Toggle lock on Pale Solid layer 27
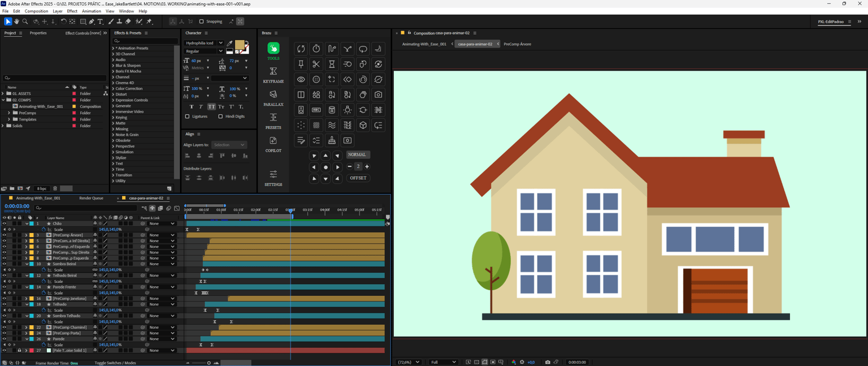This screenshot has height=366, width=868. (19, 351)
